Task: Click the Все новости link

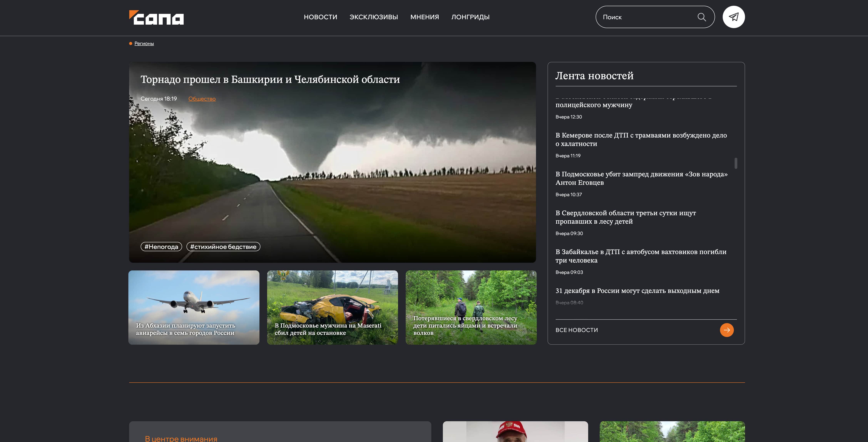Action: [577, 330]
